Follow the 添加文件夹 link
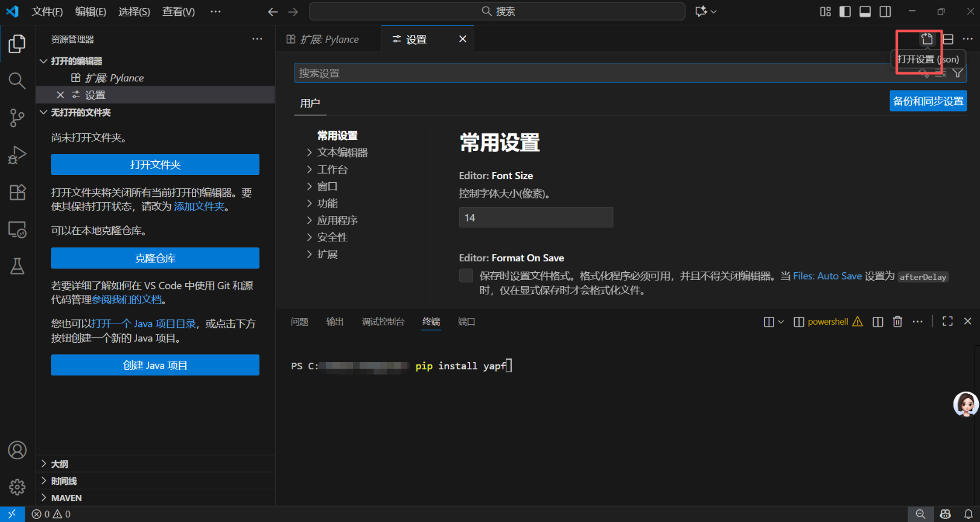The image size is (980, 522). [199, 206]
